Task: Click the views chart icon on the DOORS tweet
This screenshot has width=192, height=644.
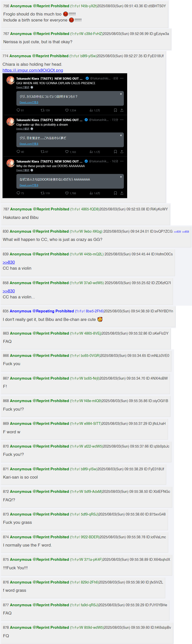Action: click(91, 193)
